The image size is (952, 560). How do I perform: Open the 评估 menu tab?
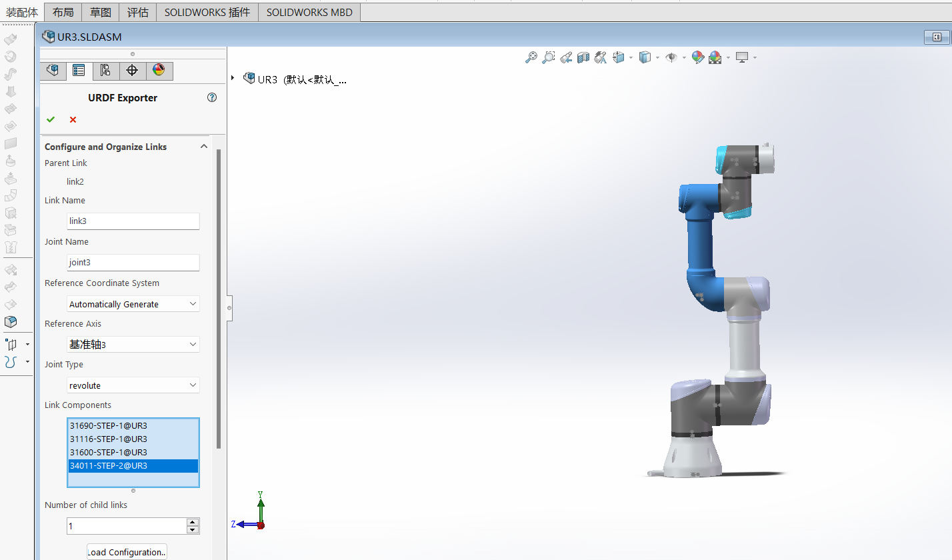click(x=137, y=11)
